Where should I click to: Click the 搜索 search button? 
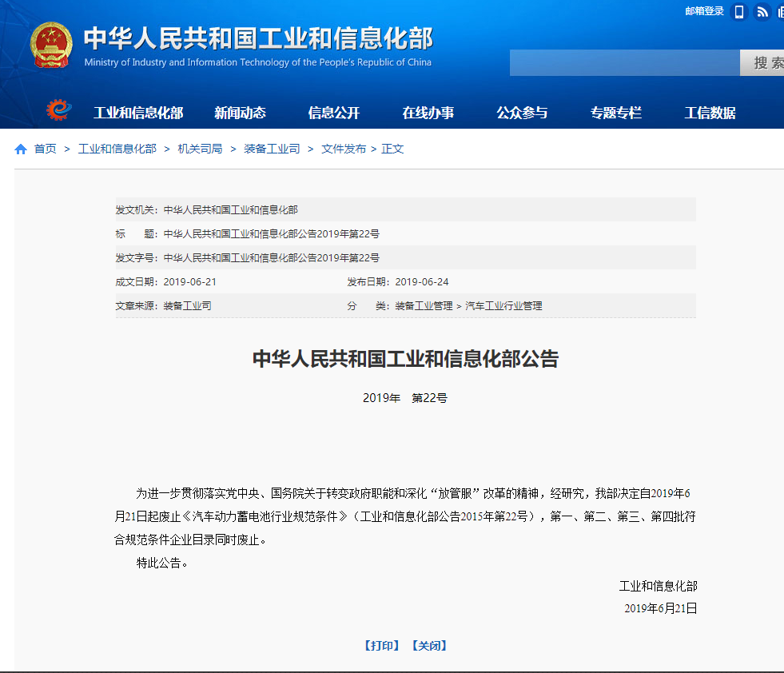point(762,62)
